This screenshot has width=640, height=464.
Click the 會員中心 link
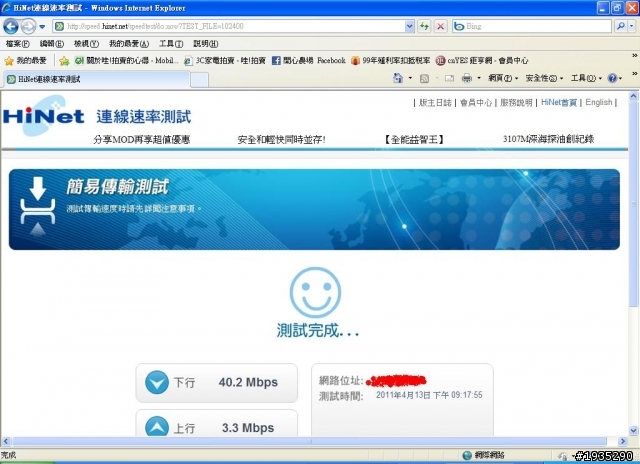point(476,102)
